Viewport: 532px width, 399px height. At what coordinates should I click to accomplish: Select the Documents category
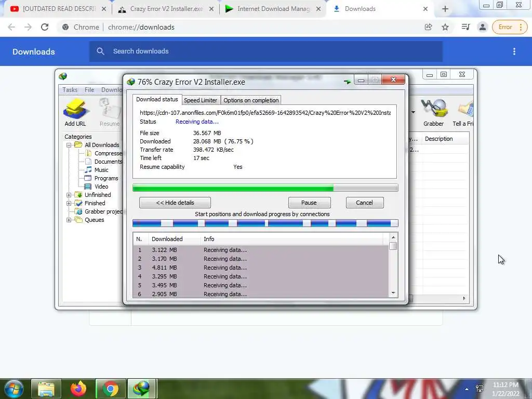pos(103,162)
